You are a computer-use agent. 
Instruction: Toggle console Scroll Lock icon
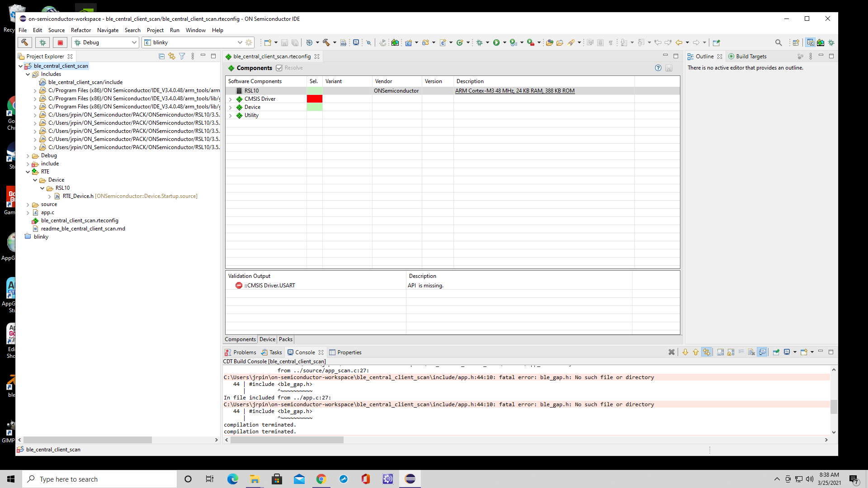pyautogui.click(x=731, y=352)
